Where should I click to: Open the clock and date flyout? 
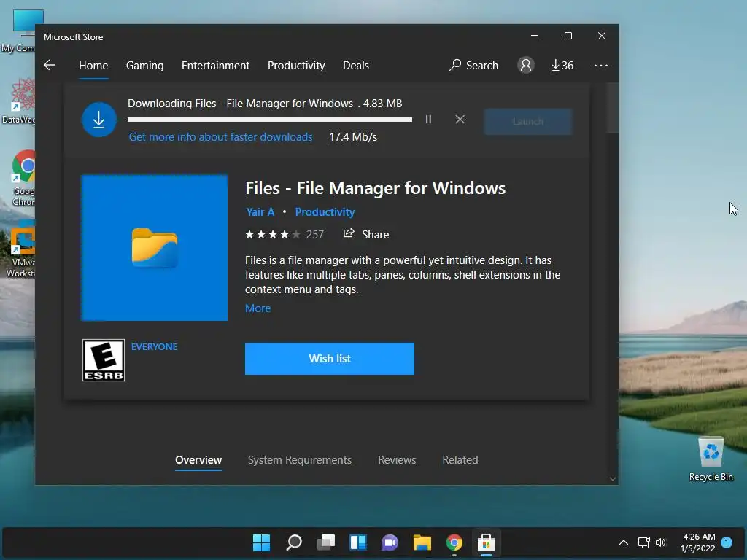click(x=698, y=542)
